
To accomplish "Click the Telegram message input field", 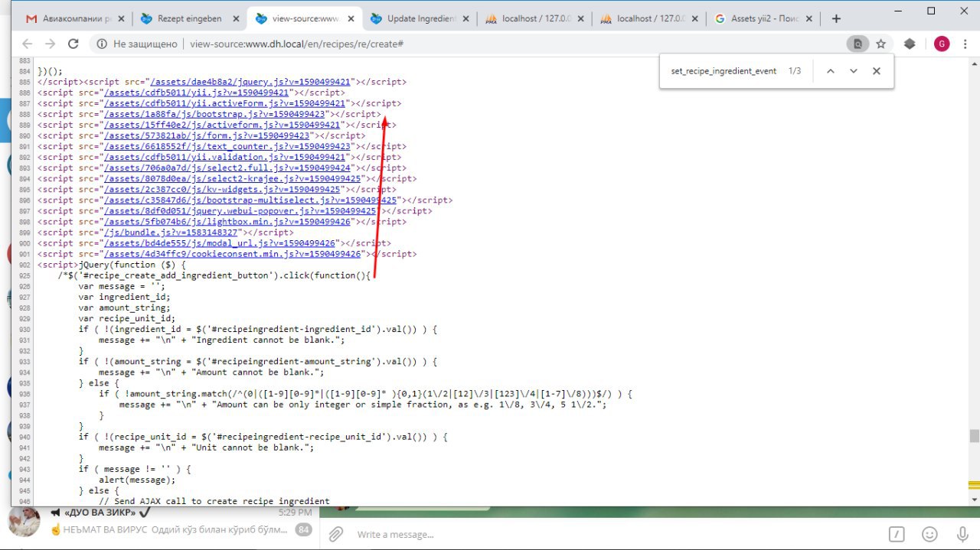I will [612, 534].
